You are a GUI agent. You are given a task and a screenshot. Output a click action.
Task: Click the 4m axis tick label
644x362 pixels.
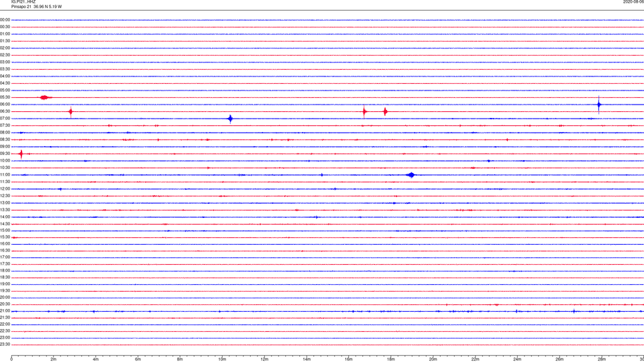pyautogui.click(x=96, y=359)
